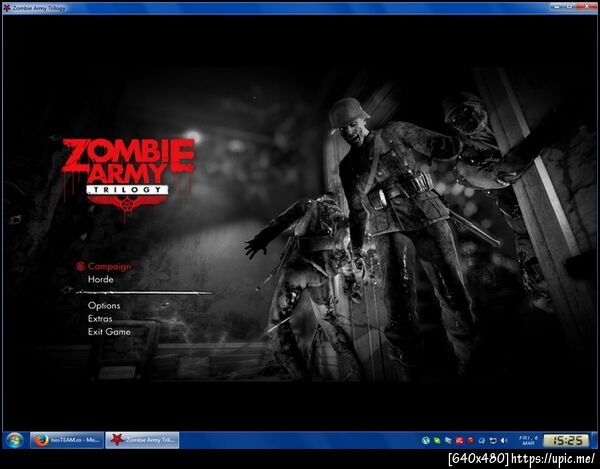Click the FRI. 6 MAR date display

click(528, 440)
